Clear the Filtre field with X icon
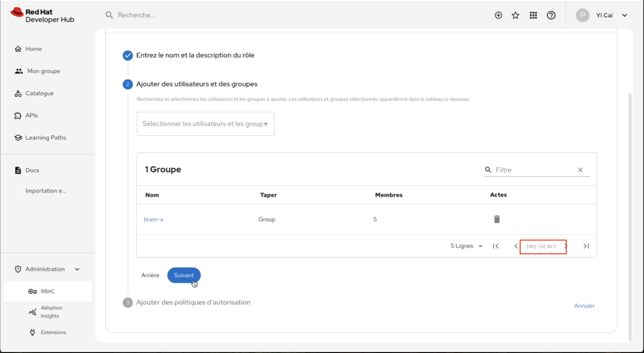 [580, 170]
